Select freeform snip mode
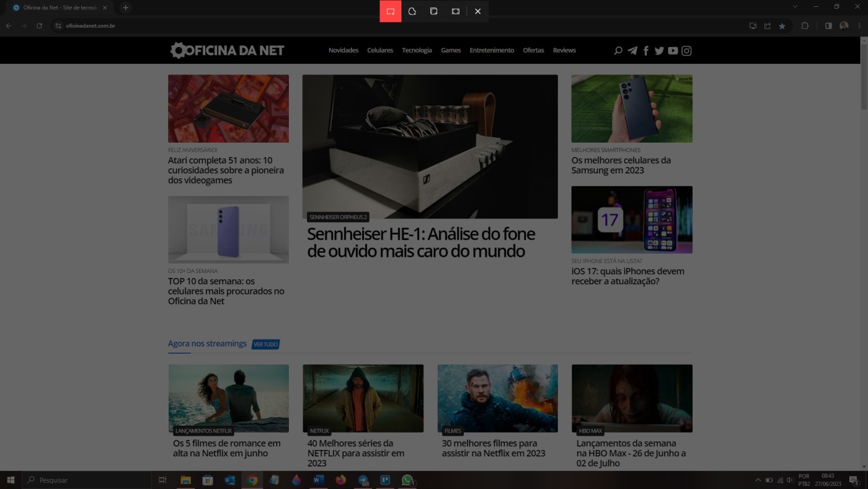 pyautogui.click(x=412, y=11)
